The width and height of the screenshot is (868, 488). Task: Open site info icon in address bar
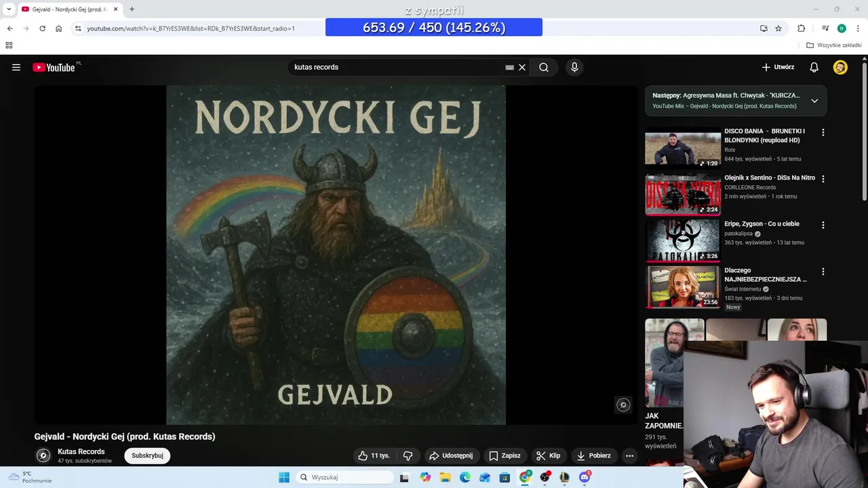click(x=78, y=28)
